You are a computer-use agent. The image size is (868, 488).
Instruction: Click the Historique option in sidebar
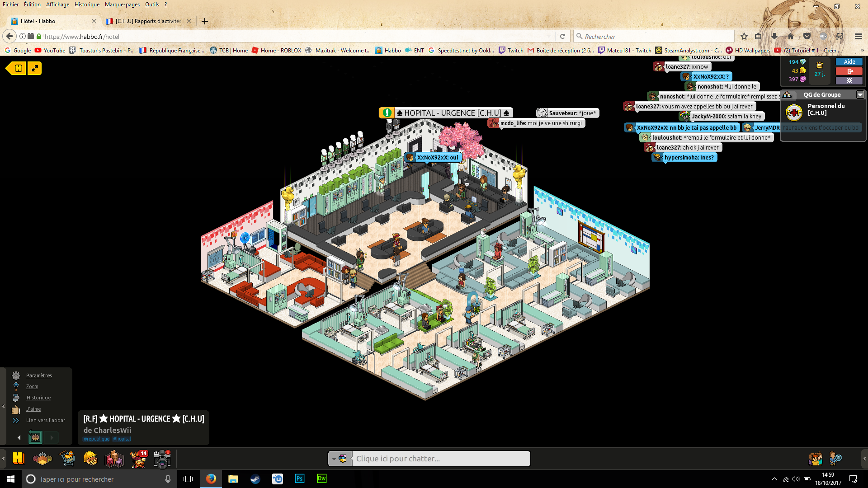pyautogui.click(x=38, y=398)
